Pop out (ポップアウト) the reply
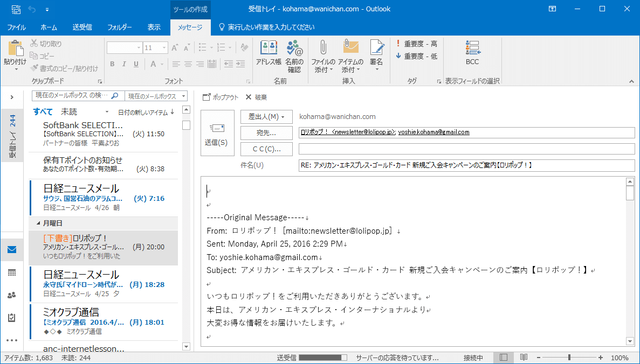640x364 pixels. (x=221, y=97)
